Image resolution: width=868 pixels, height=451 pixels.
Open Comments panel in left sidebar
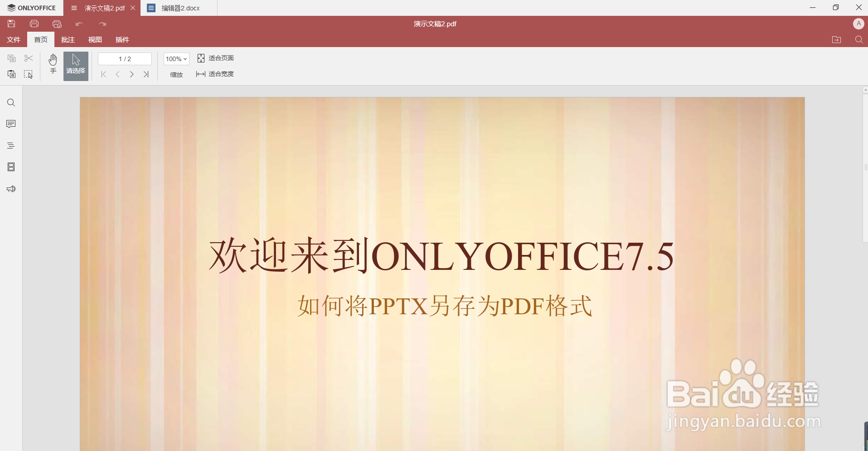pos(11,124)
